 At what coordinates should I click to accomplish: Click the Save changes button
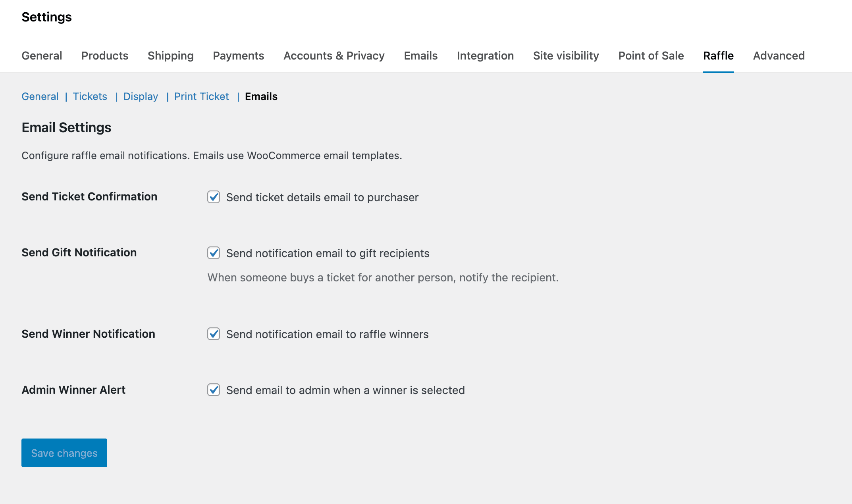pos(64,453)
